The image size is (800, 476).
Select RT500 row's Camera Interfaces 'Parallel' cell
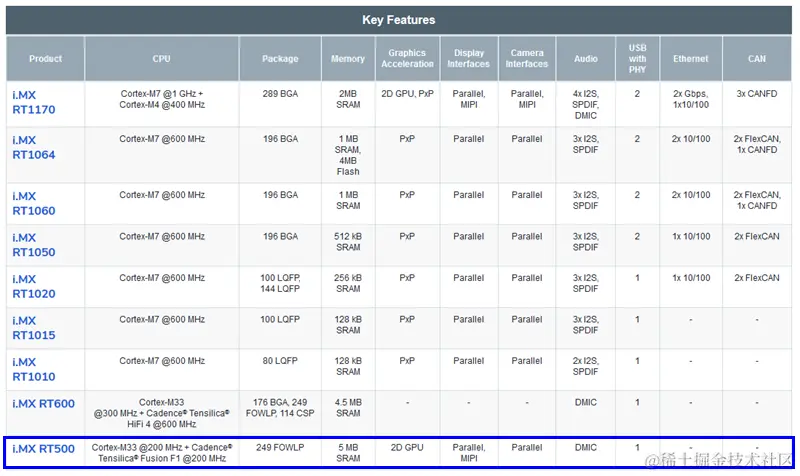click(x=527, y=453)
